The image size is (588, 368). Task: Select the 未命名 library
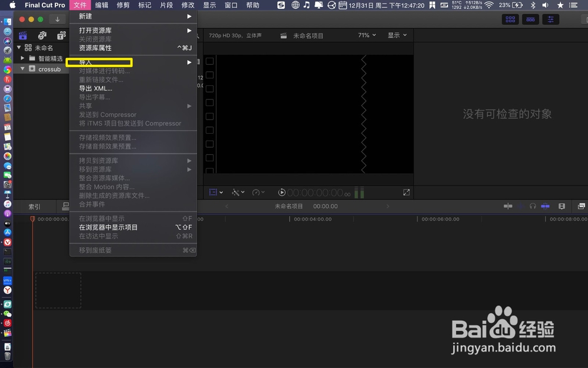pos(44,48)
